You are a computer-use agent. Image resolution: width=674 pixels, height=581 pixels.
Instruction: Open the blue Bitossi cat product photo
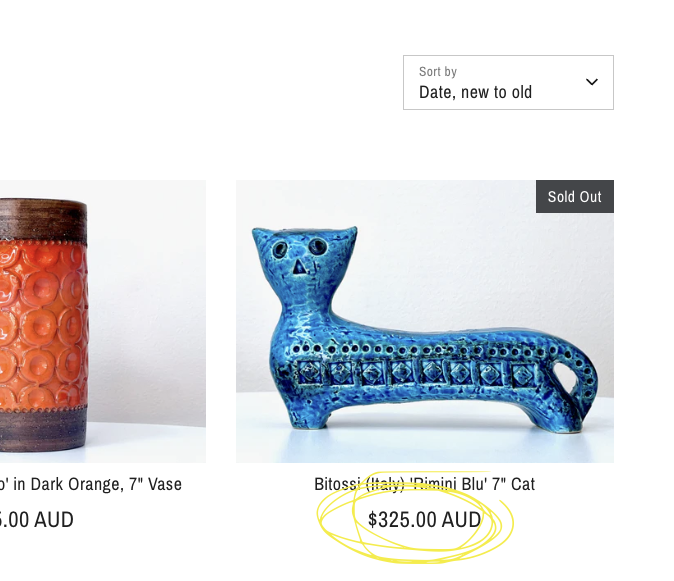point(424,320)
